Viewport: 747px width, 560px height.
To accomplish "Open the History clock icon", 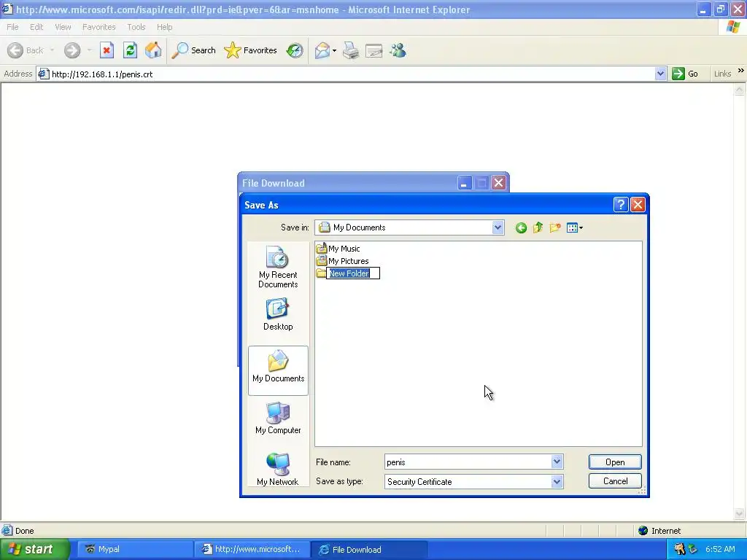I will [x=295, y=50].
